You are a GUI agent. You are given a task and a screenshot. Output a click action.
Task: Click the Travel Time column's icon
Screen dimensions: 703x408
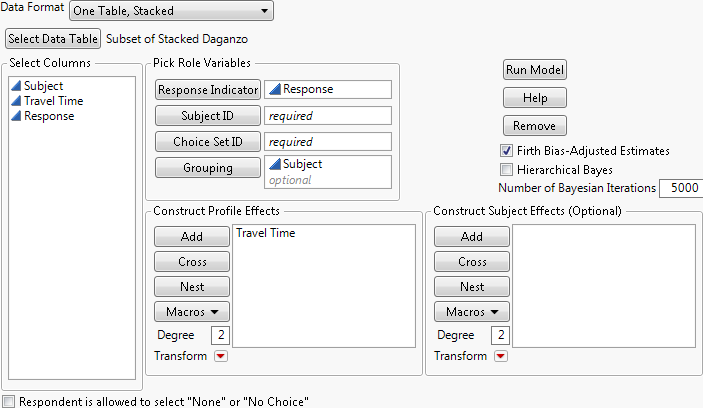point(16,101)
